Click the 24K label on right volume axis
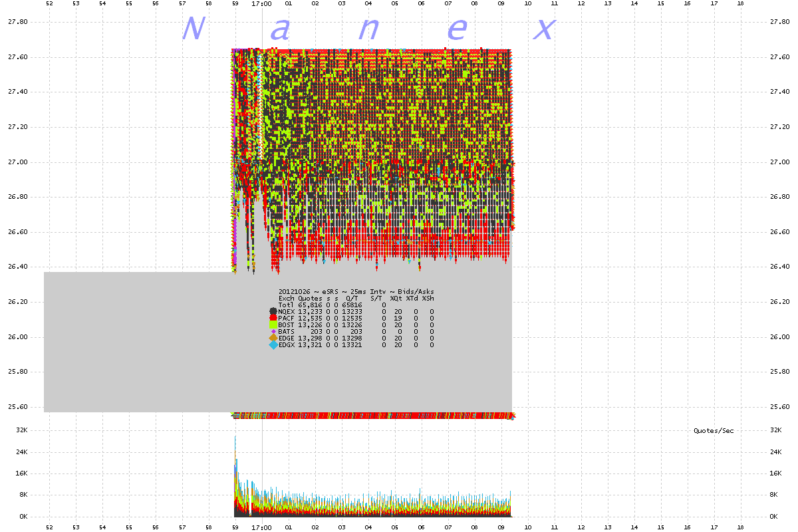 pos(776,452)
